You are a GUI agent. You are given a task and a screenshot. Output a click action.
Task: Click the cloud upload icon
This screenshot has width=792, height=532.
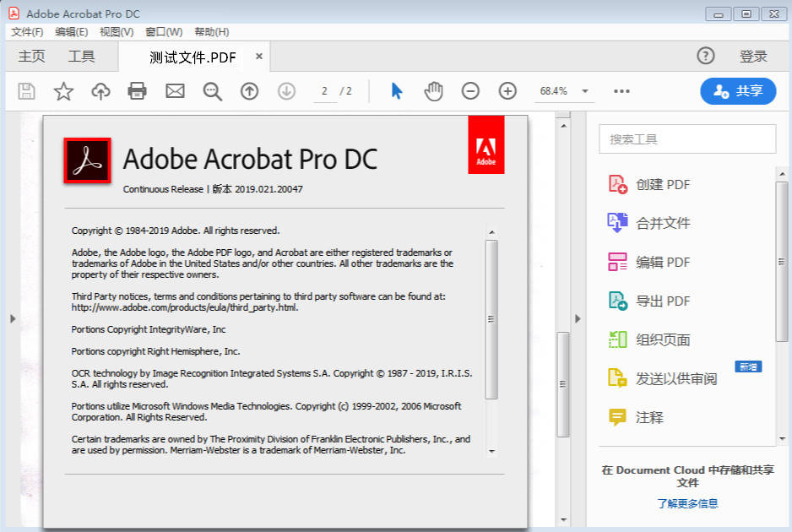click(100, 91)
